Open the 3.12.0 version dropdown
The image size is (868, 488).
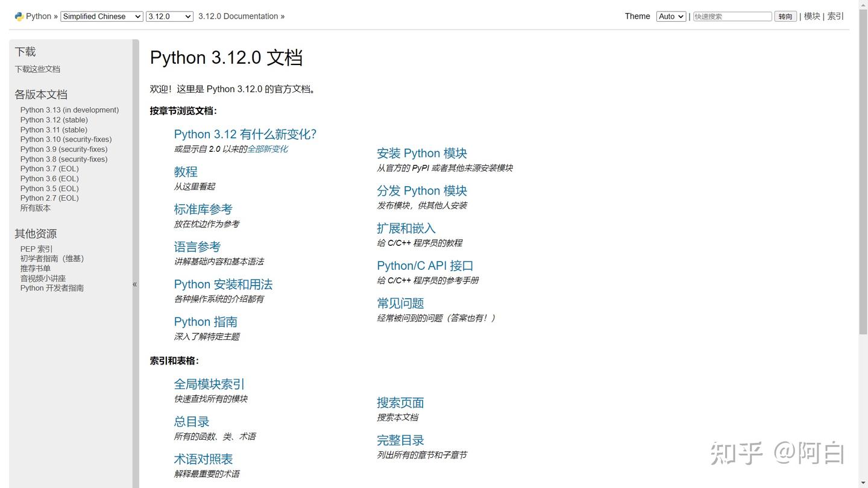[x=169, y=16]
